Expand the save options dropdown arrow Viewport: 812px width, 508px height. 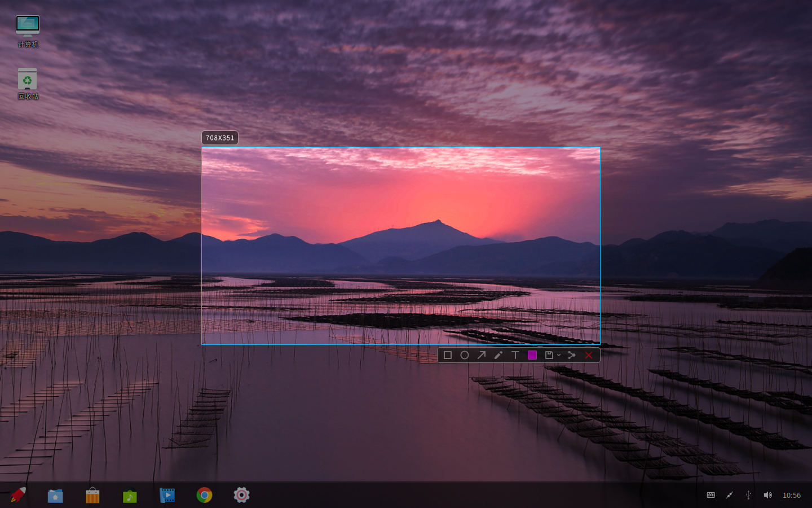pos(559,355)
